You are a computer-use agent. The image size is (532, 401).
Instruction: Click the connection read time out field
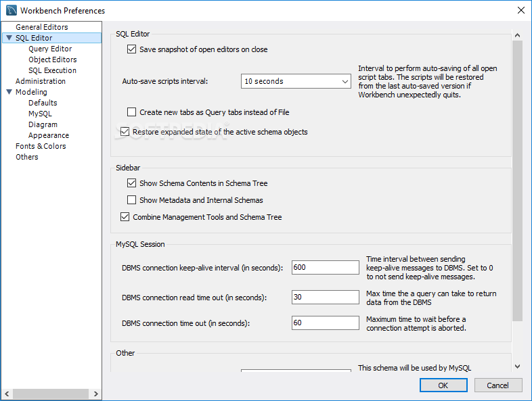(x=326, y=298)
